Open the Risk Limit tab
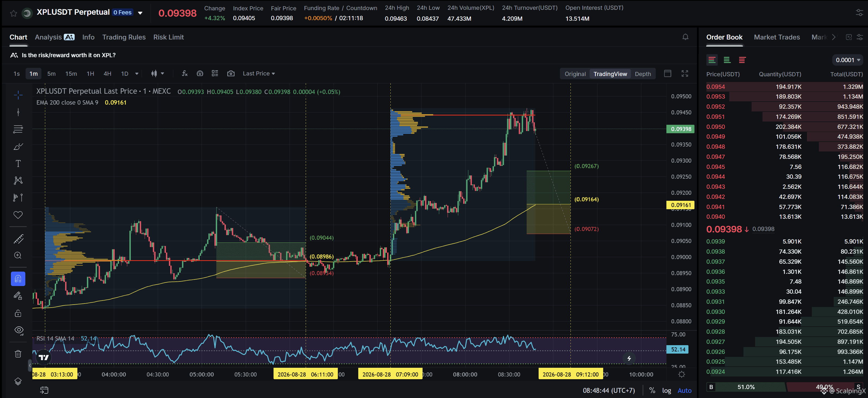The height and width of the screenshot is (398, 868). coord(168,37)
